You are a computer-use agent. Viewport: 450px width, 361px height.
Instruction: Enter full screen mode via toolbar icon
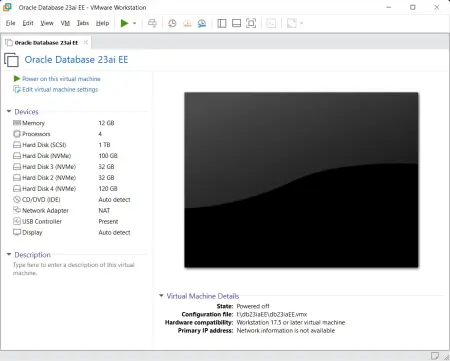click(x=251, y=23)
